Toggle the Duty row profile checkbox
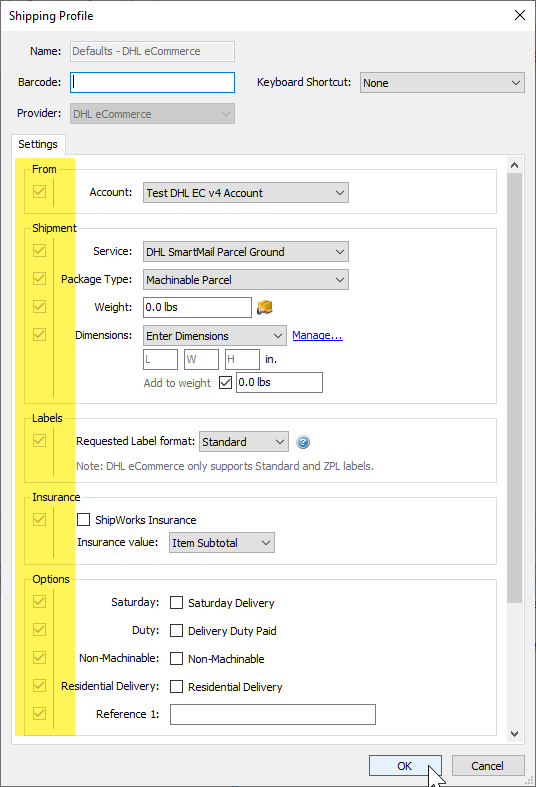The width and height of the screenshot is (536, 787). coord(39,629)
